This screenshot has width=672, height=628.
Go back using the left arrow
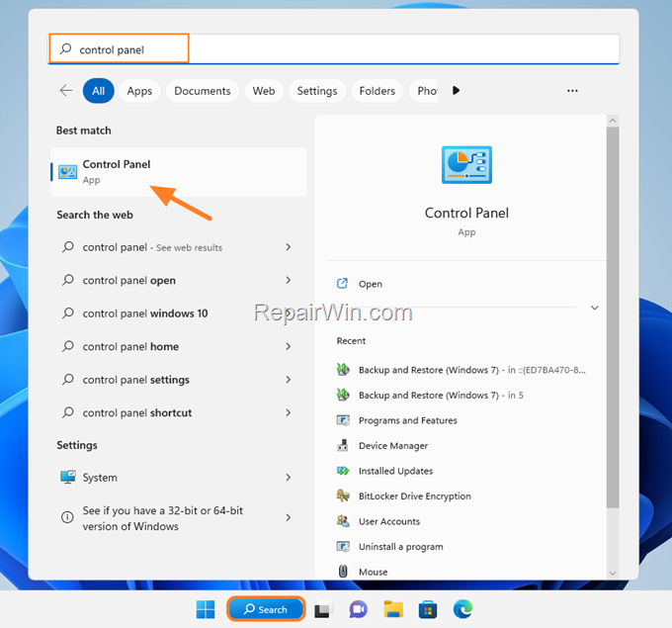coord(66,91)
